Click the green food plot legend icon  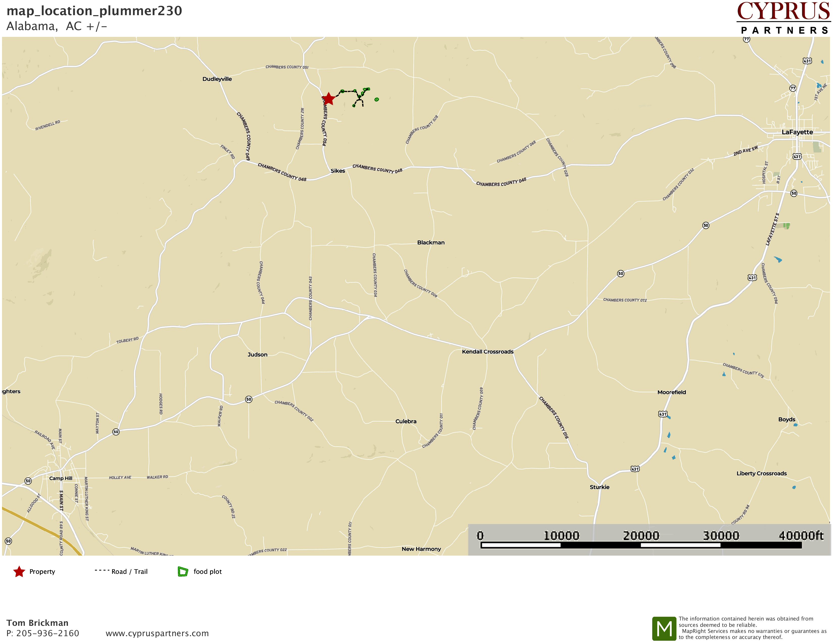pos(183,572)
